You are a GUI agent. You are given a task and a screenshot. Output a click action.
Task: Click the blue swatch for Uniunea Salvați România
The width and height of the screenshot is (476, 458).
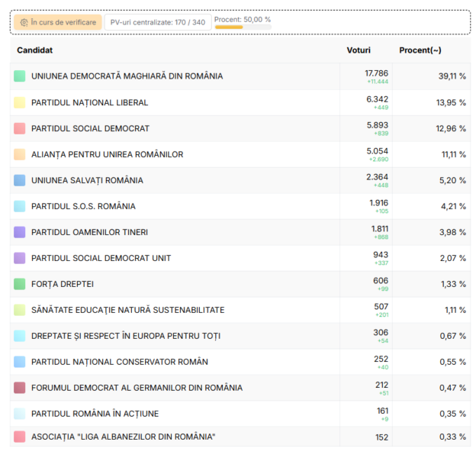coord(20,180)
